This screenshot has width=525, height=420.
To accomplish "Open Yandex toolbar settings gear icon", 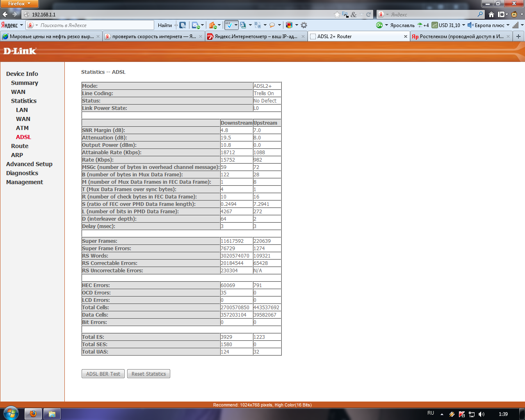I will [304, 25].
